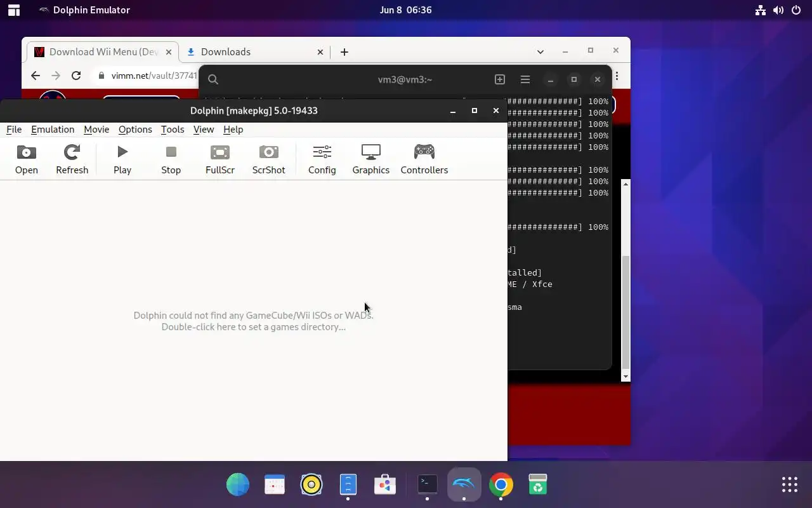Image resolution: width=812 pixels, height=508 pixels.
Task: Open volume icon in top bar
Action: [x=778, y=10]
